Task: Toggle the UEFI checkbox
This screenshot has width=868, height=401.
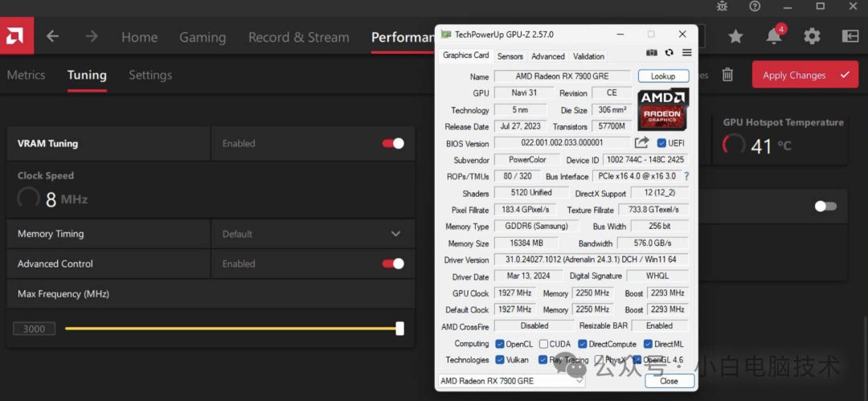Action: (x=661, y=143)
